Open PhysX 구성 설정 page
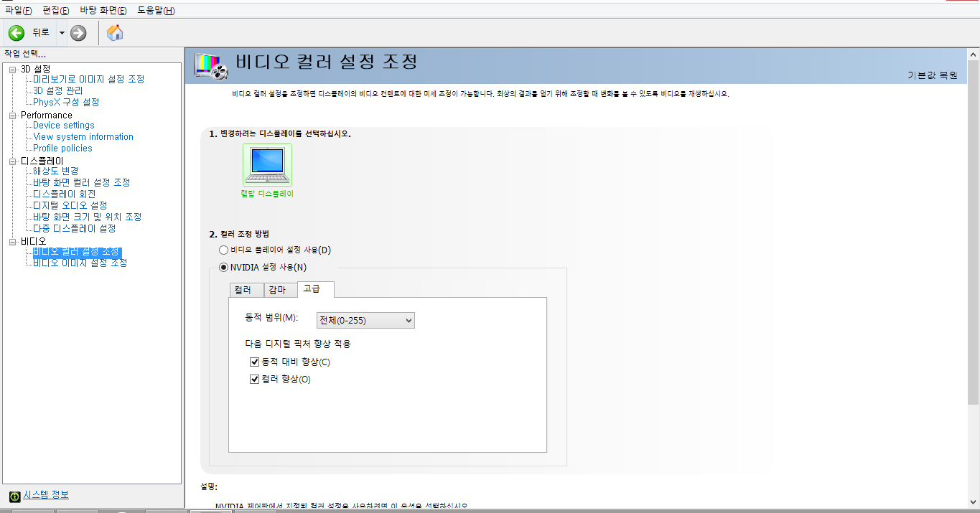The width and height of the screenshot is (980, 513). pyautogui.click(x=66, y=102)
